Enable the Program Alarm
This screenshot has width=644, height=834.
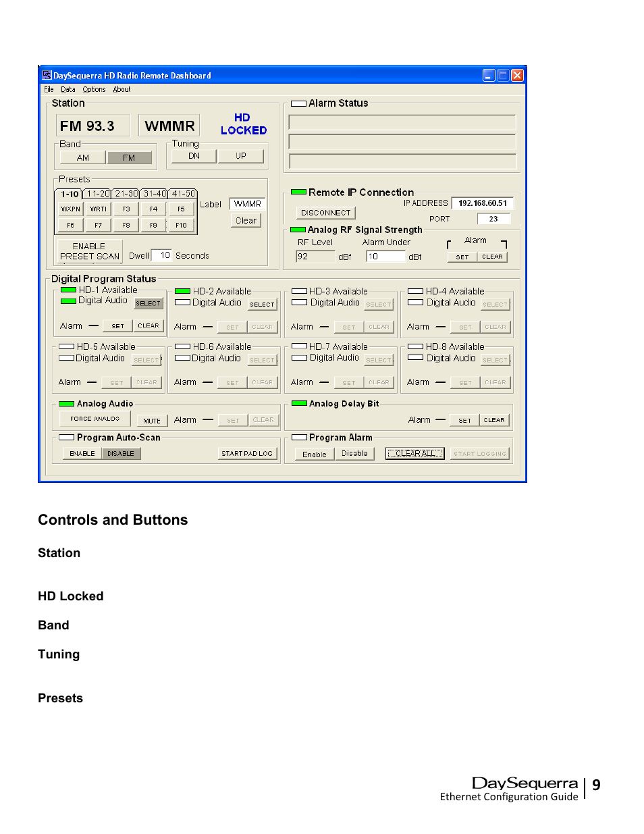click(x=315, y=454)
